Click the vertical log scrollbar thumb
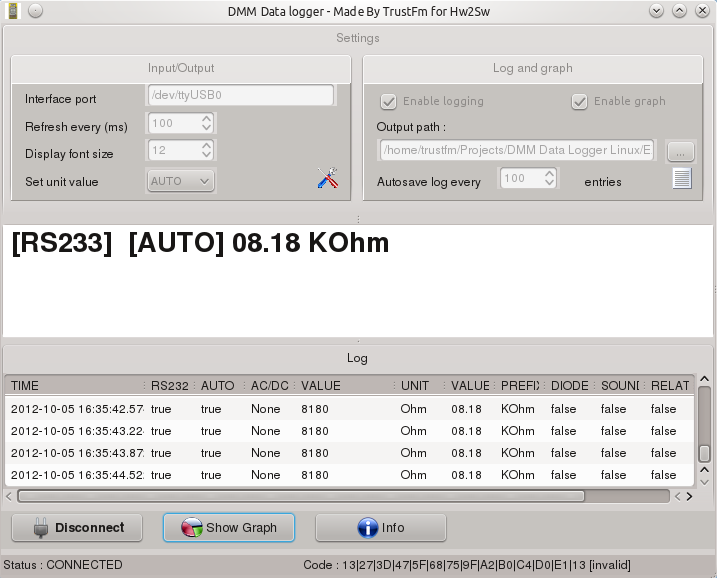The image size is (717, 578). pos(705,454)
